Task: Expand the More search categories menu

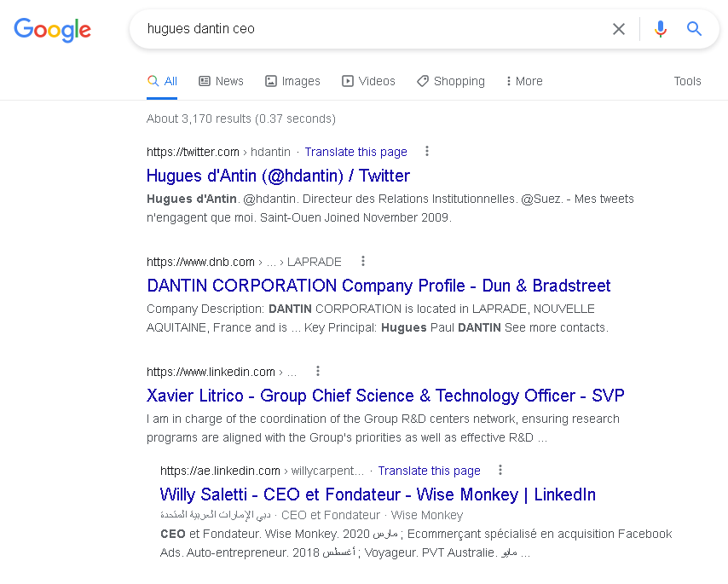Action: pyautogui.click(x=523, y=81)
